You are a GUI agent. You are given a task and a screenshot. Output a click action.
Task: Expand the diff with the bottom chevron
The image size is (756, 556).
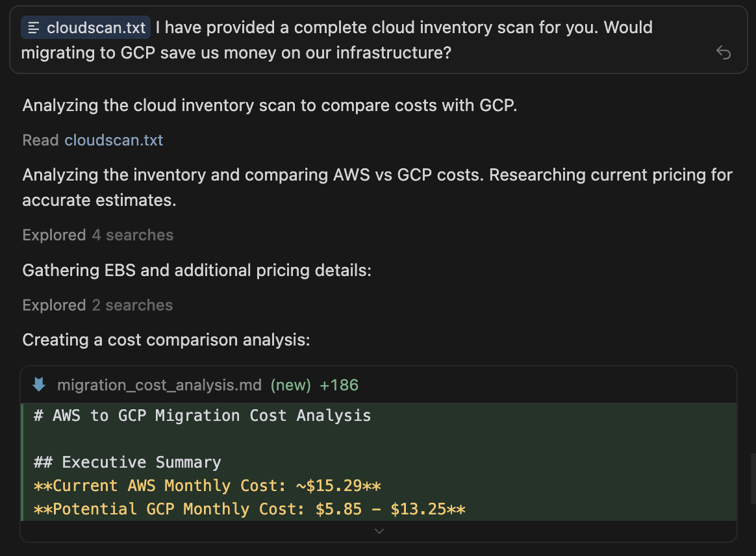(379, 531)
